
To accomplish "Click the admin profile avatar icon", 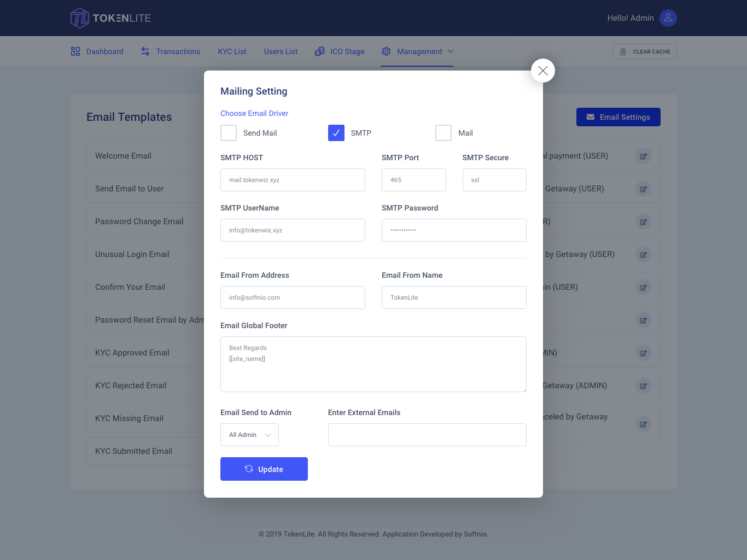I will (668, 17).
